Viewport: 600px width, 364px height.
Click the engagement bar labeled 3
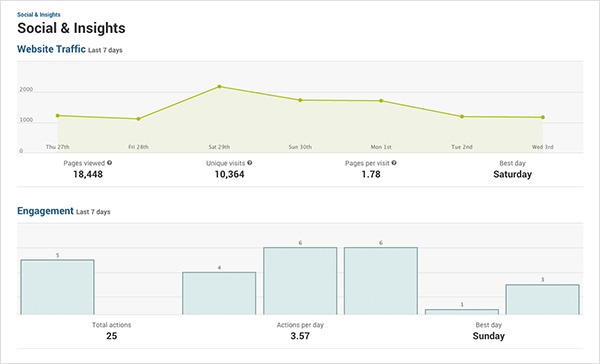[543, 299]
